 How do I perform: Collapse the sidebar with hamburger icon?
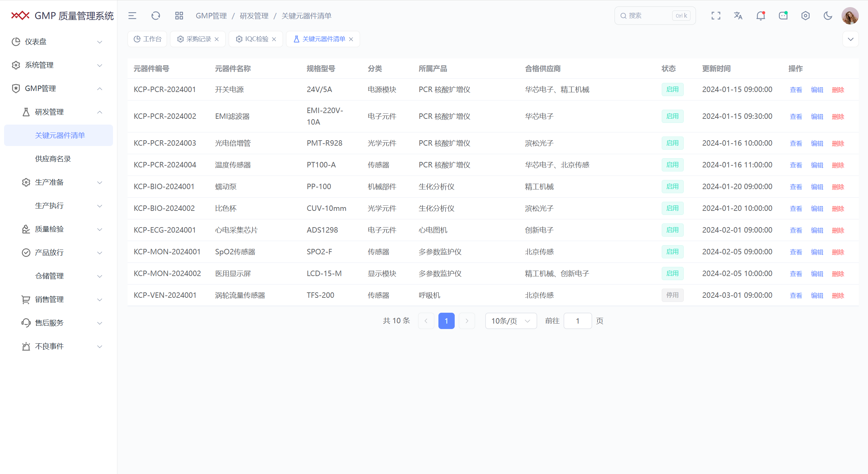pyautogui.click(x=132, y=16)
